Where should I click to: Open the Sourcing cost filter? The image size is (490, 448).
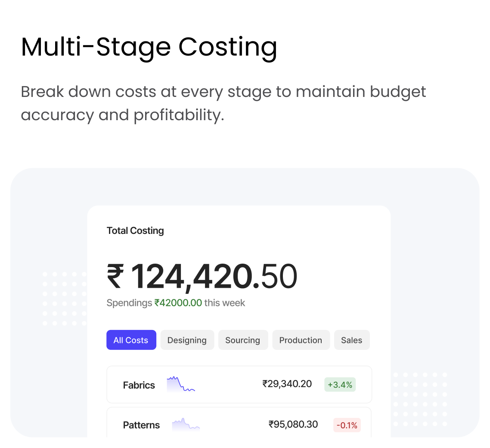(242, 340)
